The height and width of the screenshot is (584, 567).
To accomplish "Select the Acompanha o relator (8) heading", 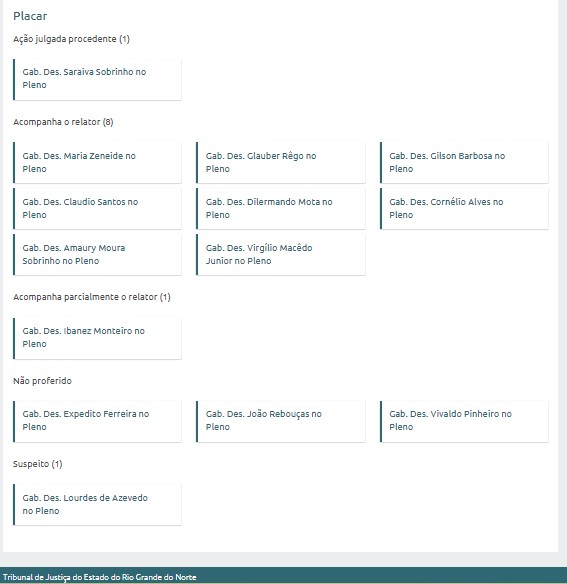I will pyautogui.click(x=63, y=122).
